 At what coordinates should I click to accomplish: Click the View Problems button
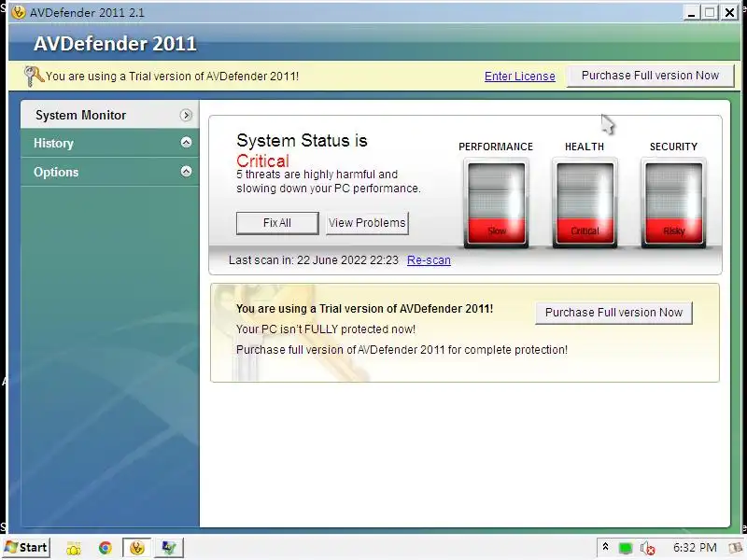[x=367, y=223]
